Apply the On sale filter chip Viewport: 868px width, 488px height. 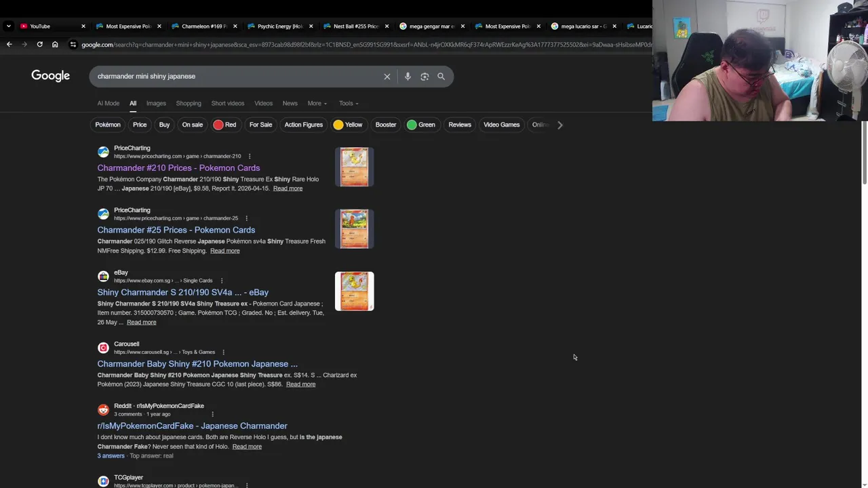click(192, 125)
